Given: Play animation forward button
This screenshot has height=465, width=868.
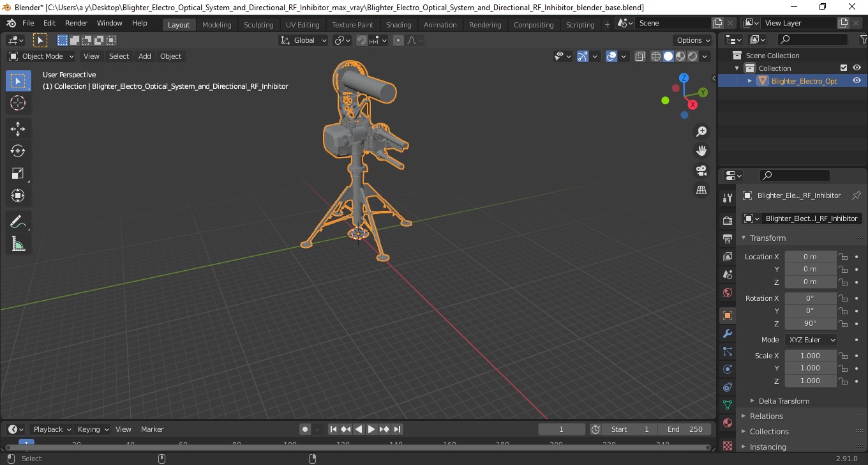Looking at the screenshot, I should click(371, 429).
